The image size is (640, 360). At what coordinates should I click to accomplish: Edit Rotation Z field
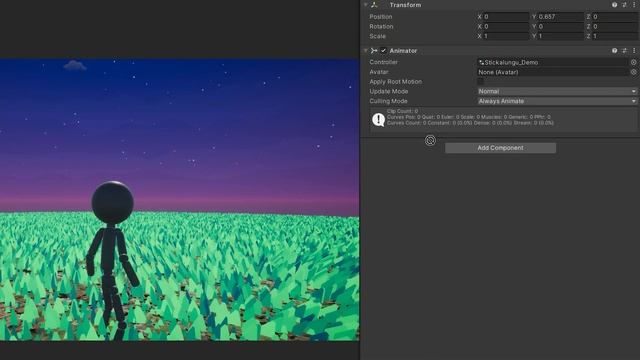point(615,27)
